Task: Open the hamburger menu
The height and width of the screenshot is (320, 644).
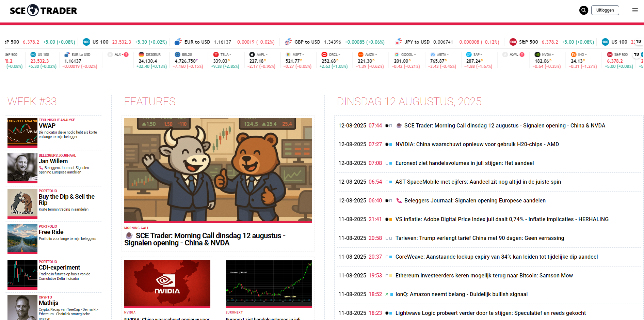Action: point(635,10)
